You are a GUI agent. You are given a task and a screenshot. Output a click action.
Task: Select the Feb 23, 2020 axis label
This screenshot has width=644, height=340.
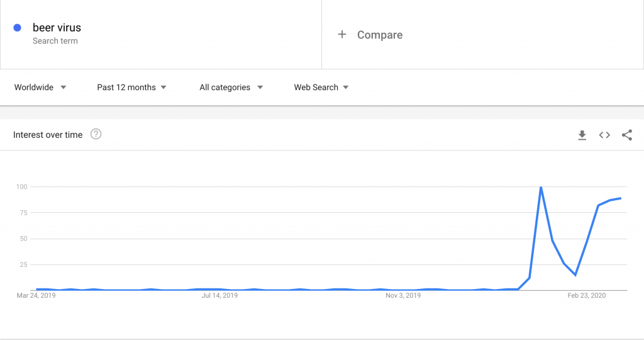[587, 295]
